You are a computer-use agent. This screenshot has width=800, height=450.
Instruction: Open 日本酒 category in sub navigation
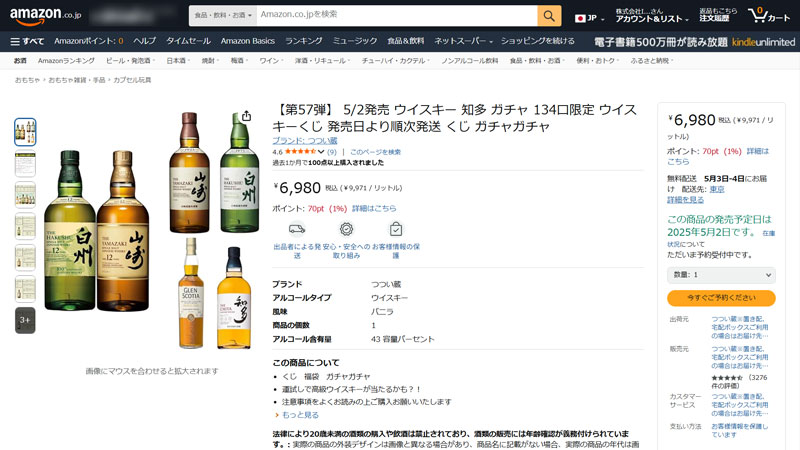click(178, 61)
